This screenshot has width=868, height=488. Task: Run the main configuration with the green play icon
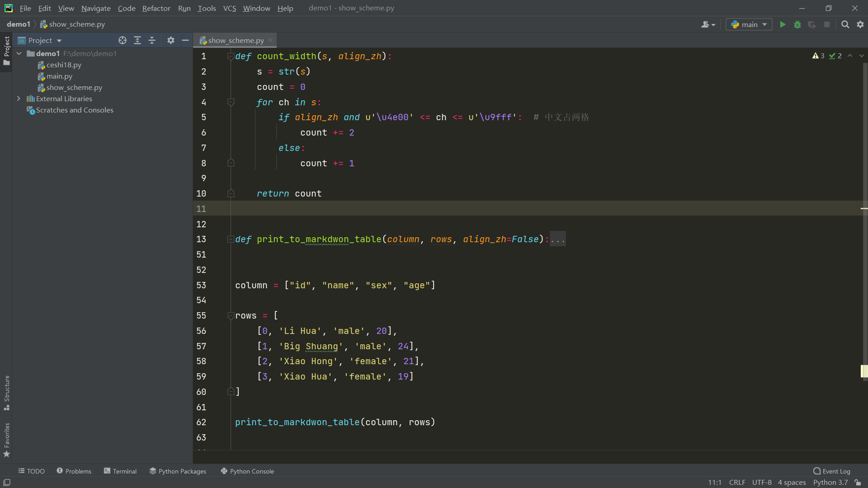(x=783, y=25)
